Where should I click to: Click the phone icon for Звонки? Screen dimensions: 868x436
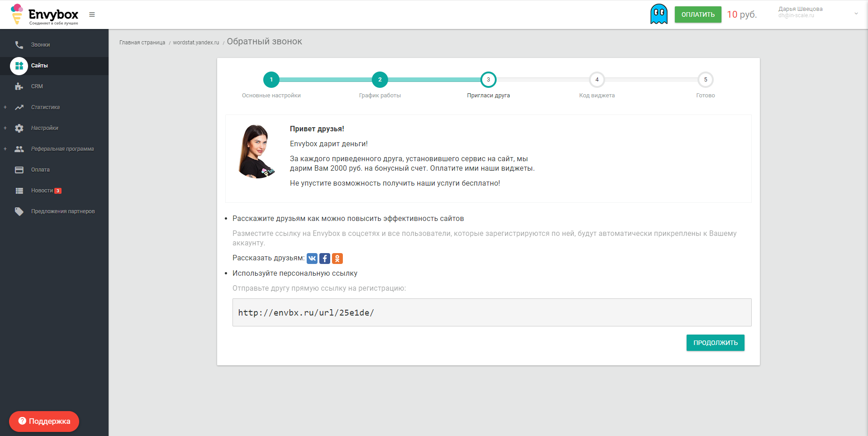(x=19, y=45)
